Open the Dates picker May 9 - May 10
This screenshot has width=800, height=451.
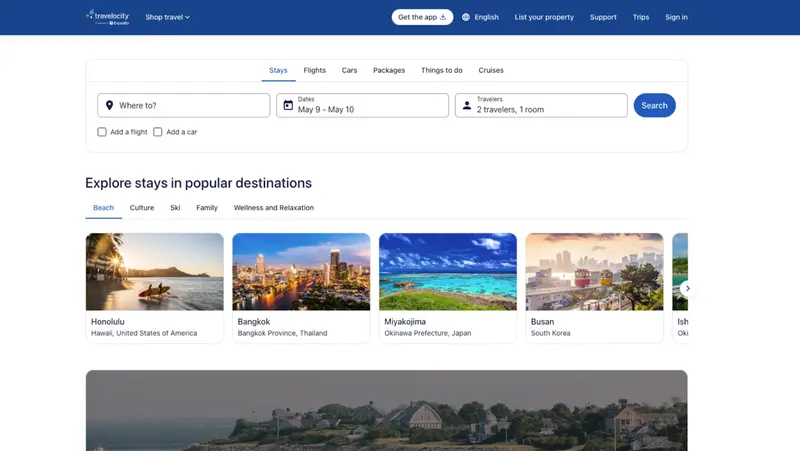point(362,105)
